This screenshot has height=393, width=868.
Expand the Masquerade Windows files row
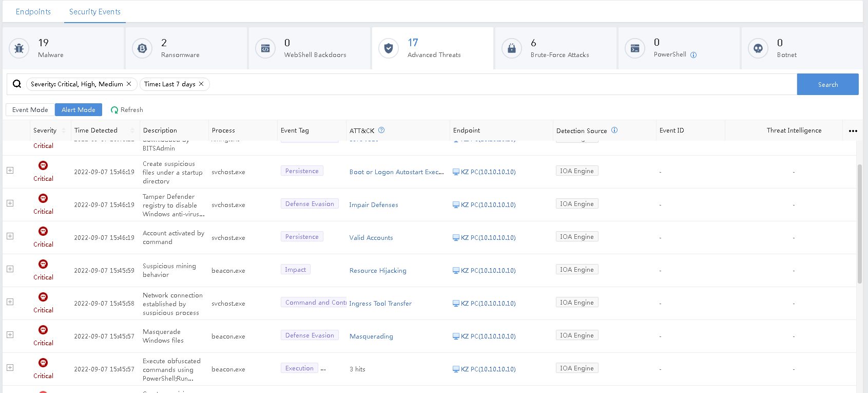(10, 335)
